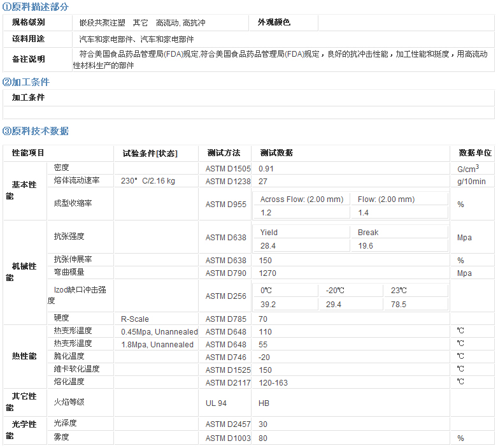Click the 备注说明 label cell
The width and height of the screenshot is (498, 448).
pos(38,60)
